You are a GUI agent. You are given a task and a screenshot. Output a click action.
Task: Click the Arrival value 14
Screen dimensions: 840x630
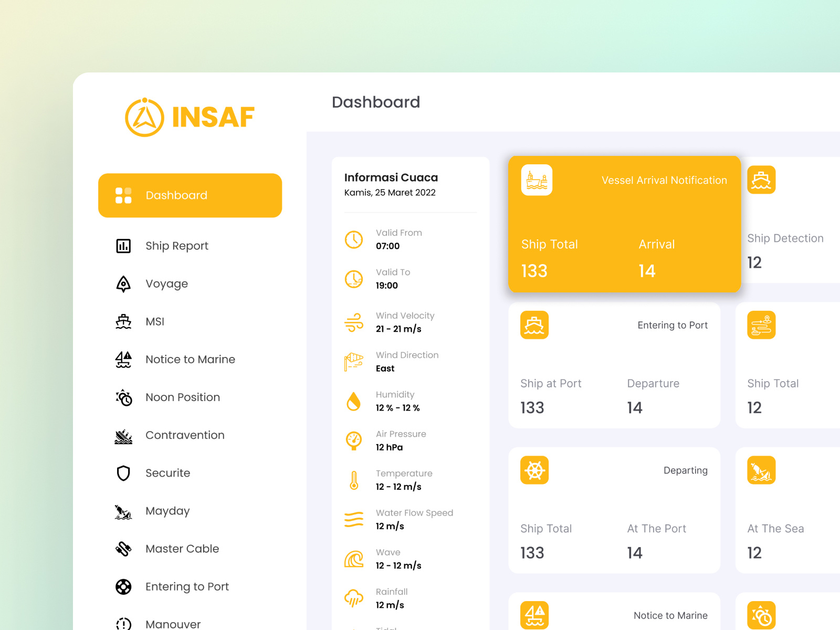pyautogui.click(x=647, y=271)
